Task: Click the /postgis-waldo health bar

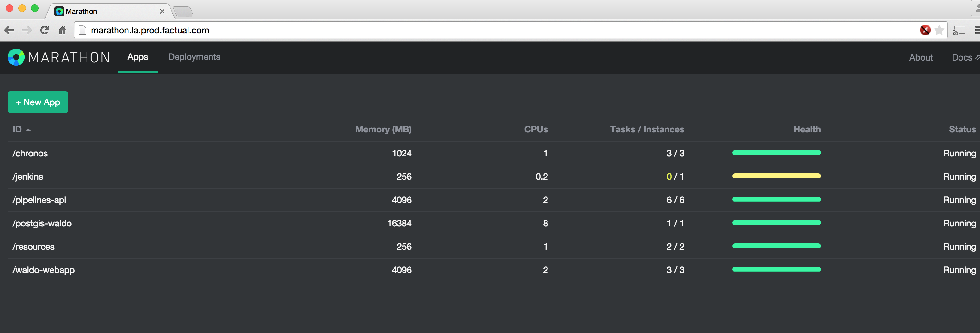Action: click(776, 223)
